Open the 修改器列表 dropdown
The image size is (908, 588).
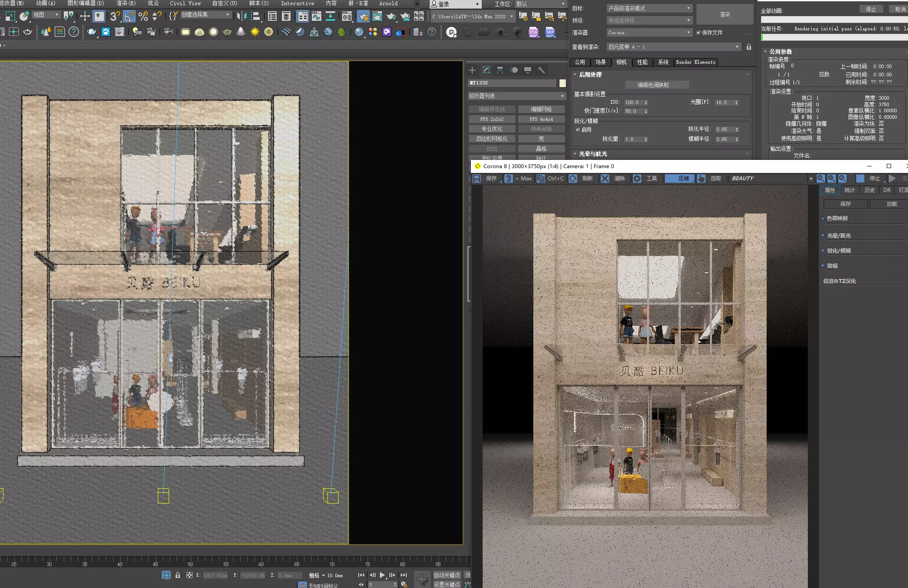pyautogui.click(x=516, y=96)
